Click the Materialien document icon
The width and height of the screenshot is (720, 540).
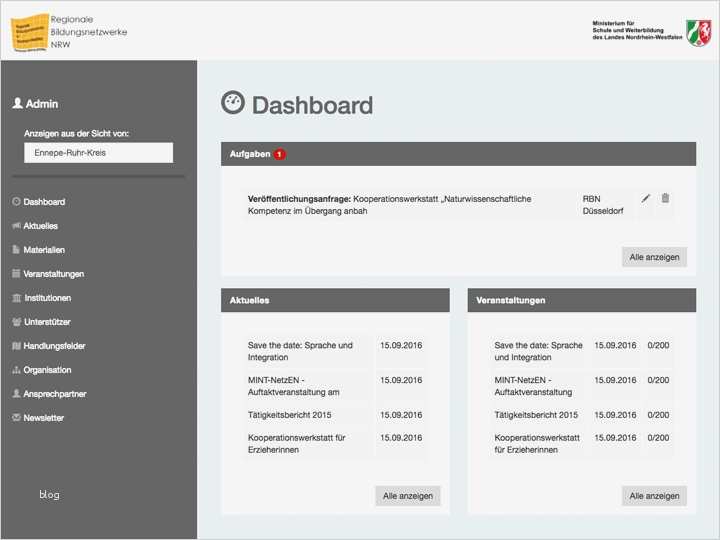(x=16, y=249)
